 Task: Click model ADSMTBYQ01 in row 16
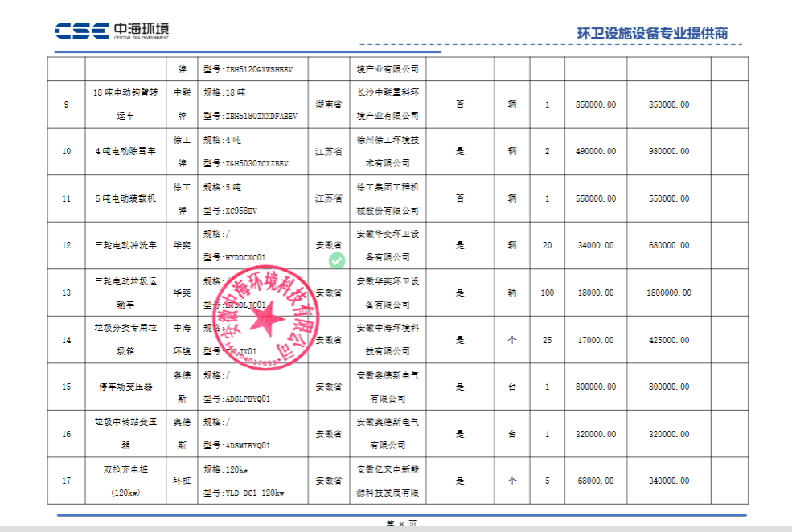pos(236,444)
